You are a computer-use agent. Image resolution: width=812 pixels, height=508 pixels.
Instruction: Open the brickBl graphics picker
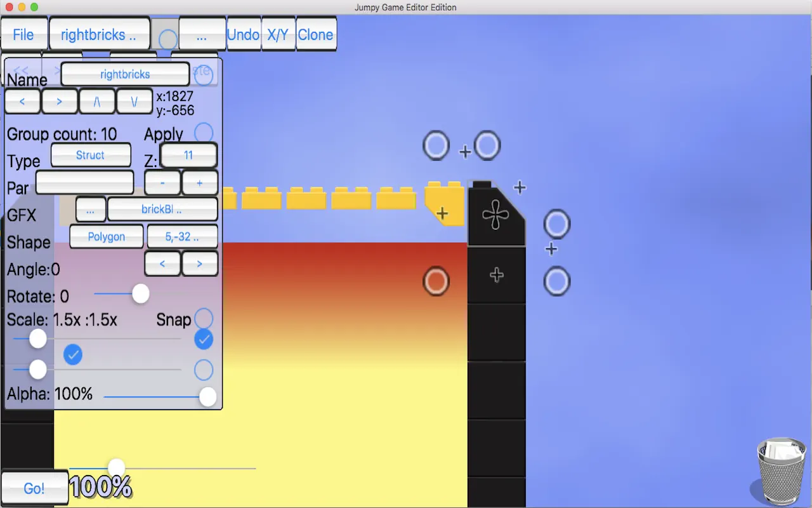162,209
